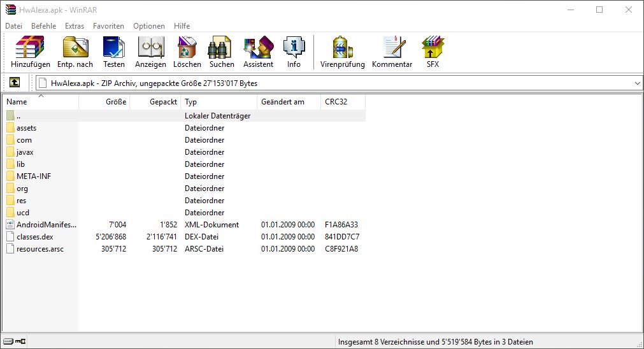
Task: Sort by the CRC32 column header
Action: click(x=343, y=102)
